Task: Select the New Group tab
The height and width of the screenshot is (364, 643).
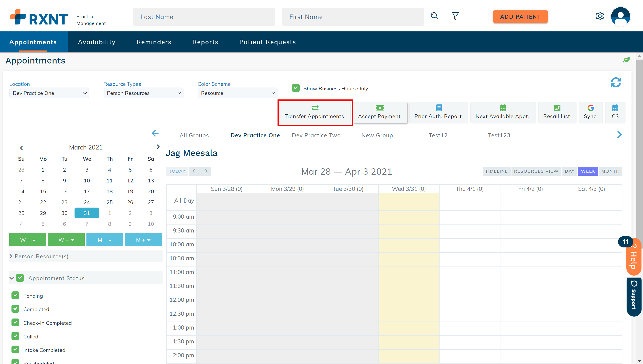Action: pos(377,135)
